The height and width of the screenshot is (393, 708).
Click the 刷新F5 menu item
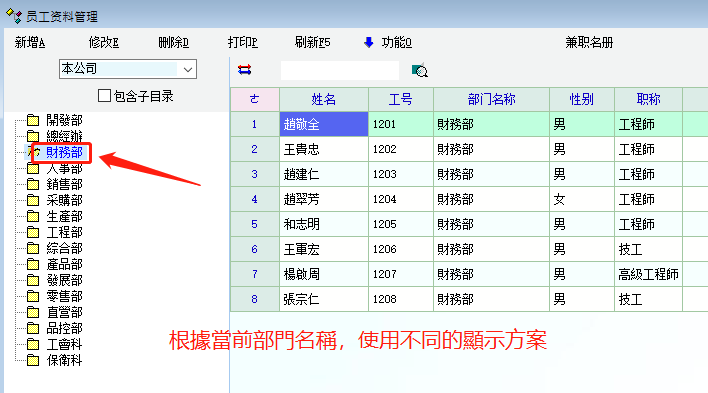[312, 42]
